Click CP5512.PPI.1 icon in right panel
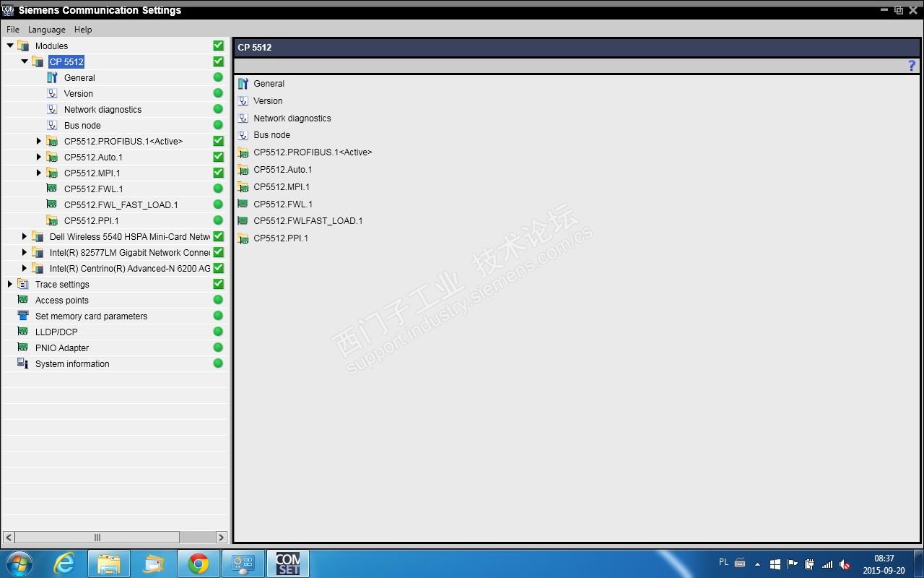924x578 pixels. coord(243,238)
